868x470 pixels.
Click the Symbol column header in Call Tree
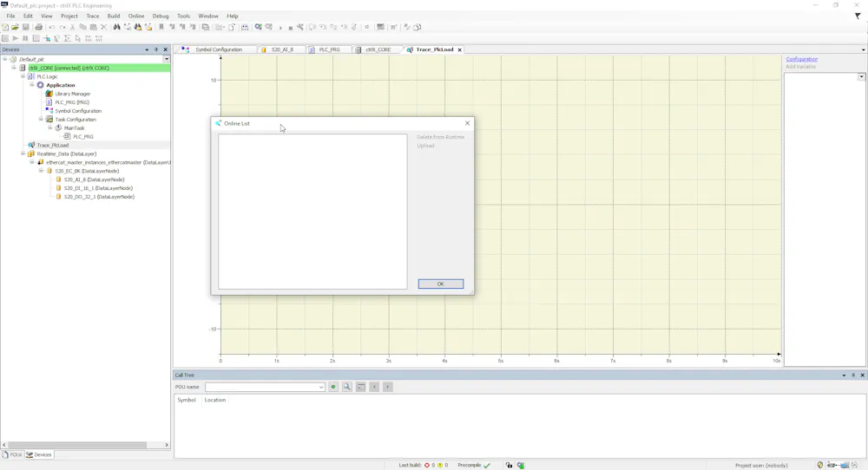pyautogui.click(x=187, y=400)
